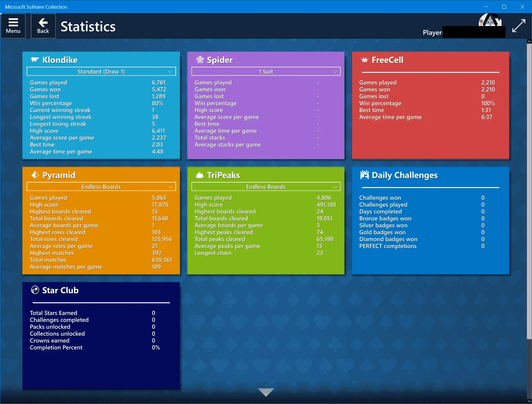Open the hamburger Menu button
Screen dimensions: 532x404
(13, 26)
